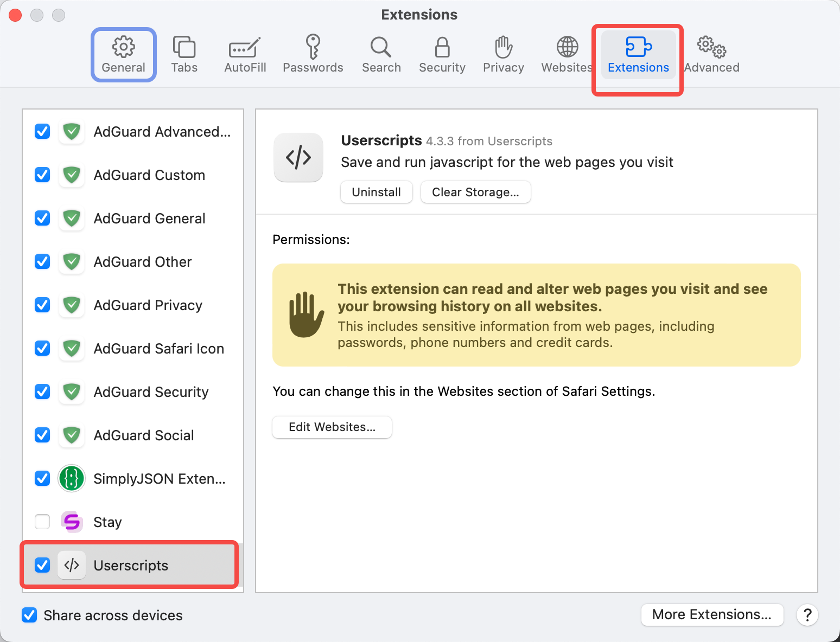840x642 pixels.
Task: Click More Extensions… button
Action: (x=712, y=614)
